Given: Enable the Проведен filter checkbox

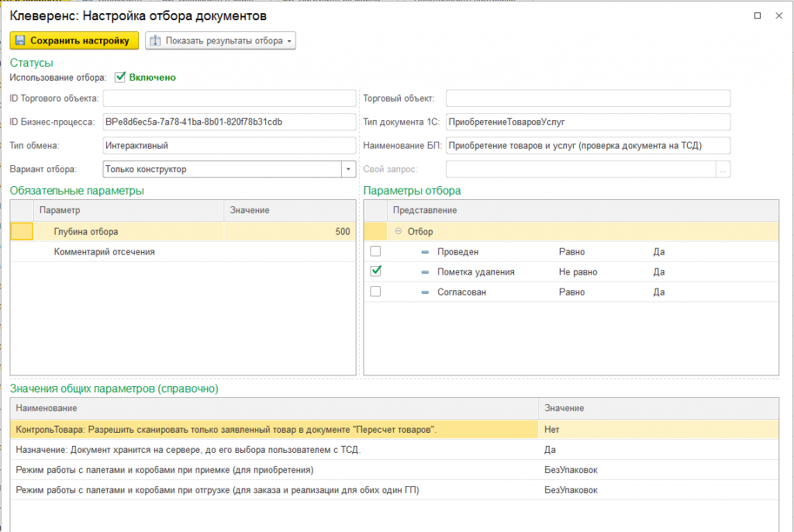Looking at the screenshot, I should coord(375,251).
